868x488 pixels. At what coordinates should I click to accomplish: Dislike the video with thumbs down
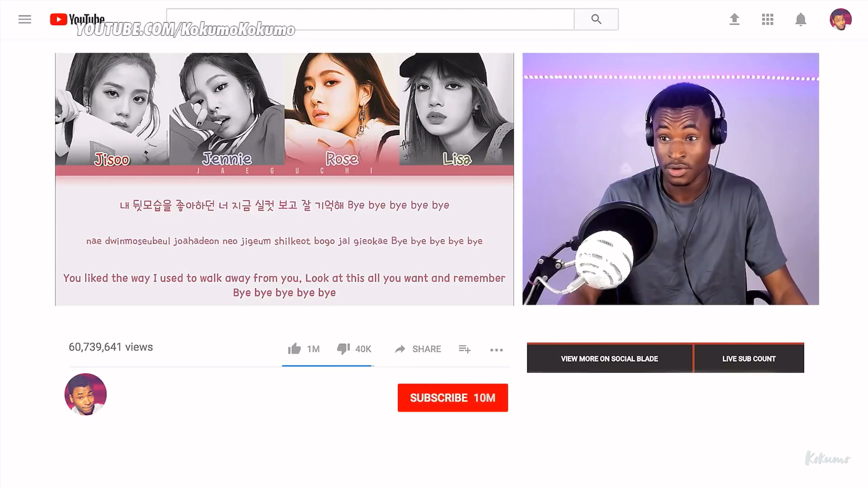click(x=344, y=349)
